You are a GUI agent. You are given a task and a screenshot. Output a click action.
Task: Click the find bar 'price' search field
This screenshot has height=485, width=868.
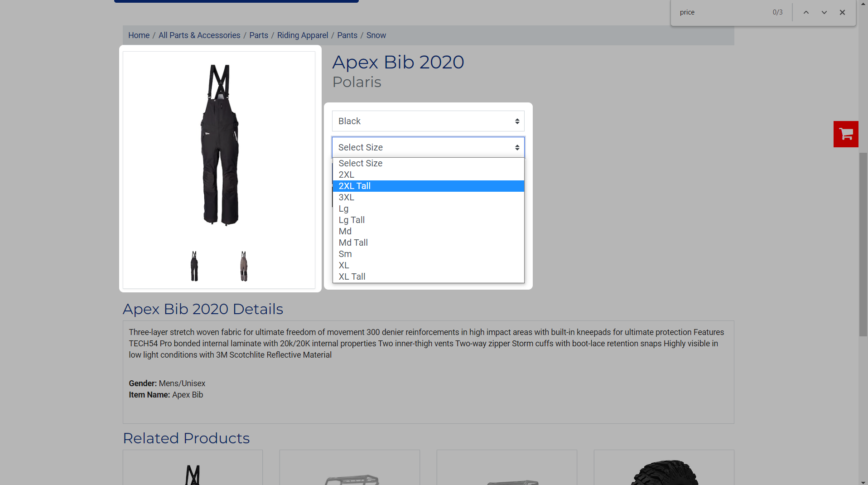pos(723,12)
